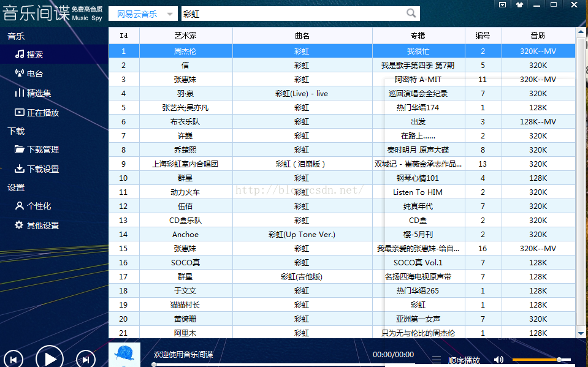The height and width of the screenshot is (367, 588).
Task: Open the playlist list icon
Action: (437, 360)
